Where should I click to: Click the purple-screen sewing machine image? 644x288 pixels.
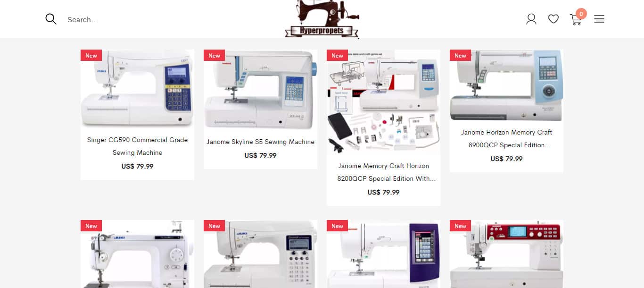[x=383, y=254]
